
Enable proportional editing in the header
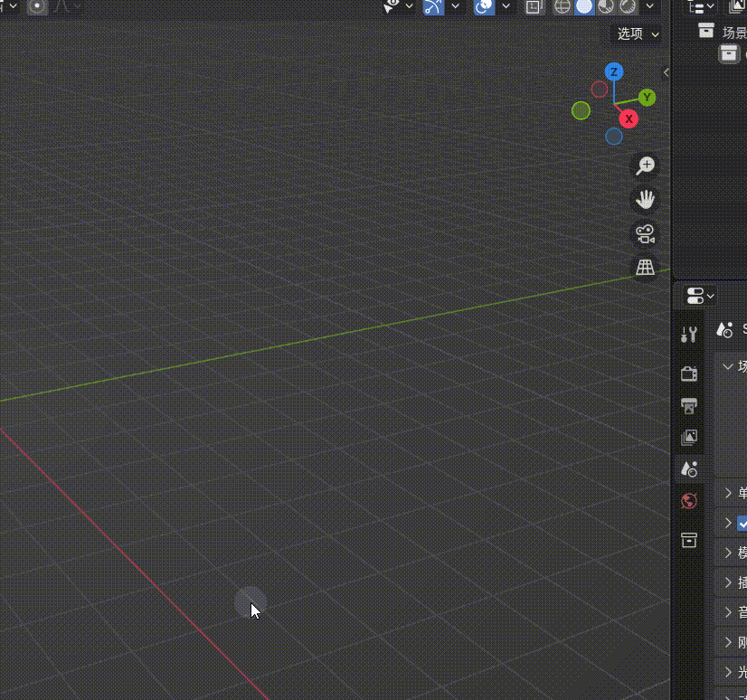pos(38,7)
